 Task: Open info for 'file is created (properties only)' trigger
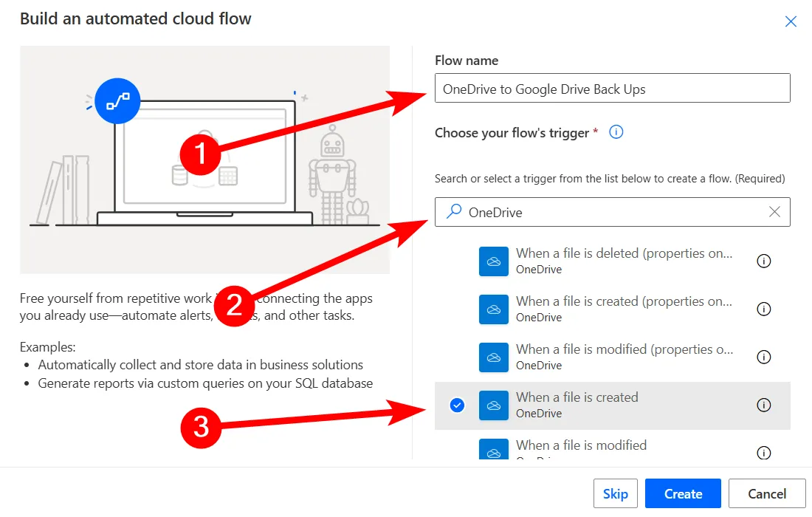click(764, 309)
